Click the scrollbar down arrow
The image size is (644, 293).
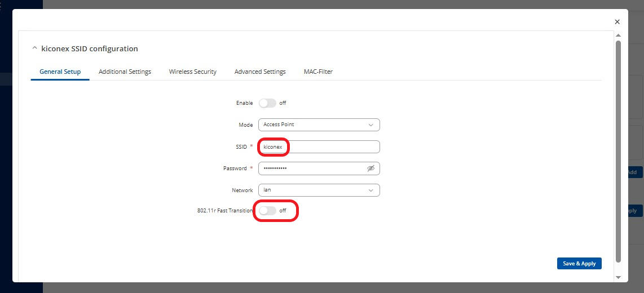pyautogui.click(x=618, y=277)
